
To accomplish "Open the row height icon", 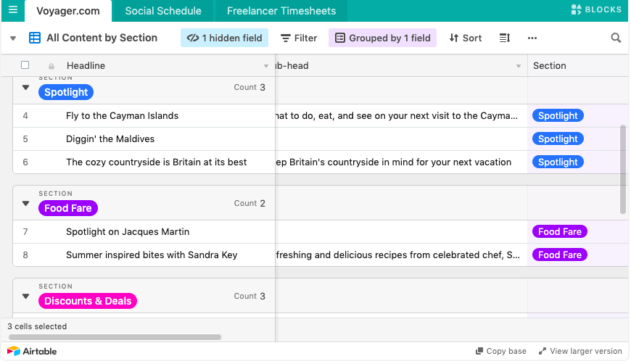I will point(505,38).
